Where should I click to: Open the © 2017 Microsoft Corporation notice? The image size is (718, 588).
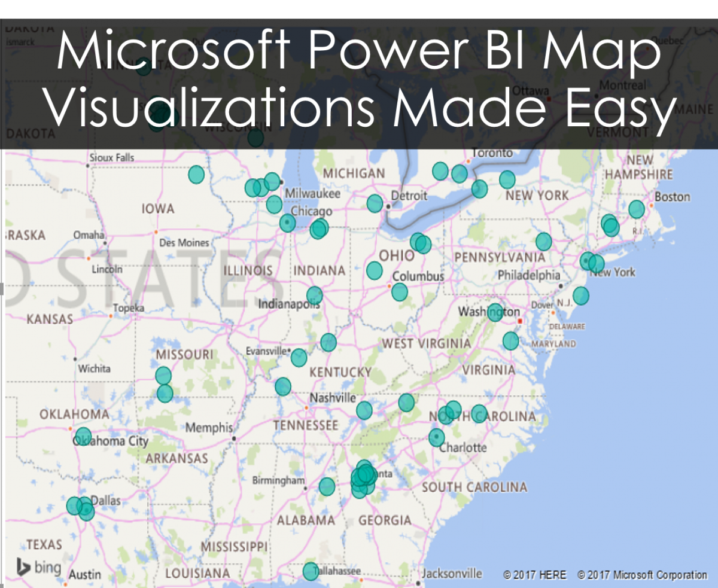pos(643,575)
